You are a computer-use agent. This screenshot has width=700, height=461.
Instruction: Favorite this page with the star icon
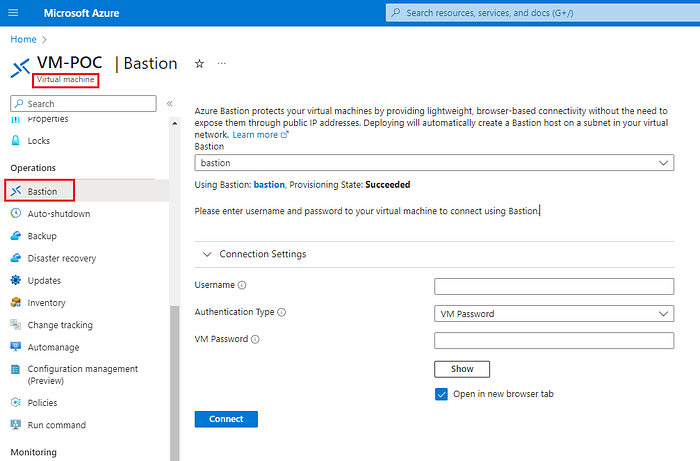pos(200,64)
